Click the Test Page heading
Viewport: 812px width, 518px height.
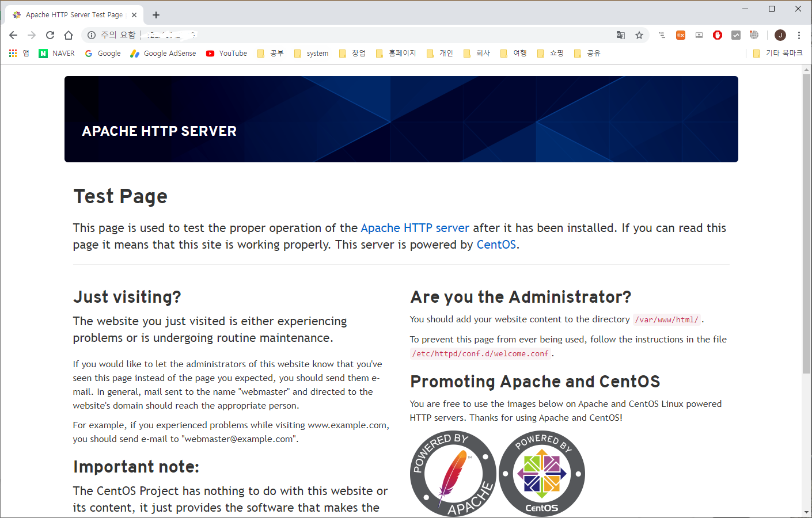[120, 196]
